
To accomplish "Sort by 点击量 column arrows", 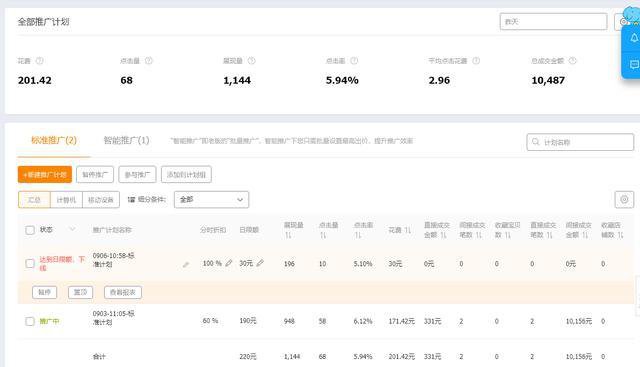I will (x=323, y=235).
